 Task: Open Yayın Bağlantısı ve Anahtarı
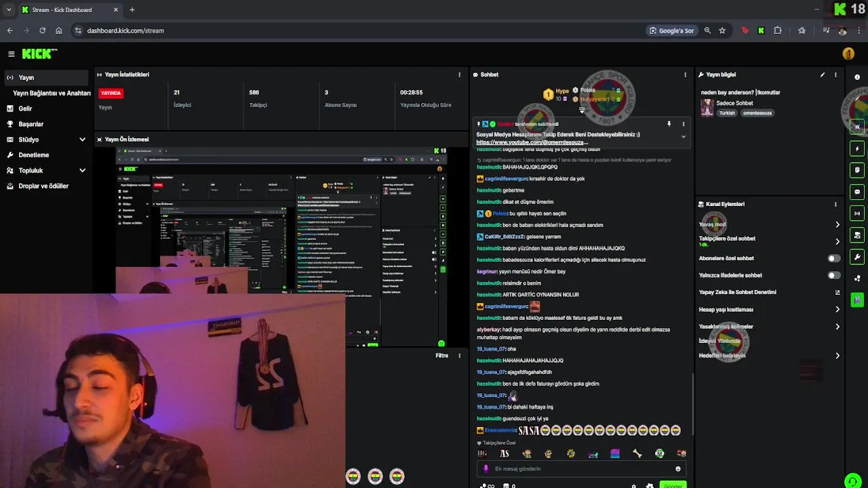(x=52, y=93)
